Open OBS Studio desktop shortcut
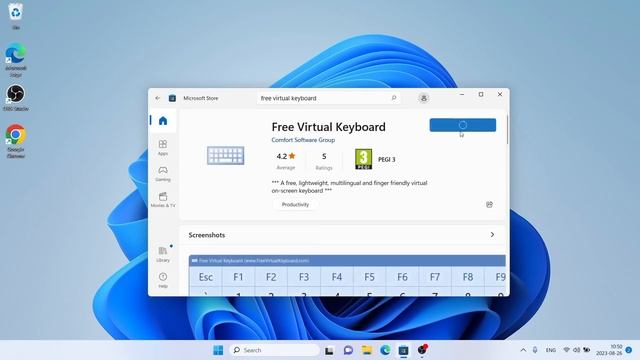 coord(16,98)
